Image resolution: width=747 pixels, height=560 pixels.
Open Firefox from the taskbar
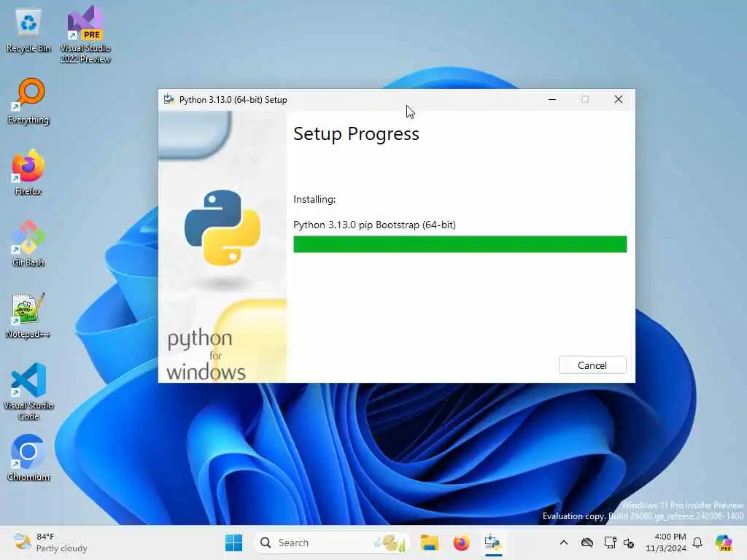click(x=461, y=542)
